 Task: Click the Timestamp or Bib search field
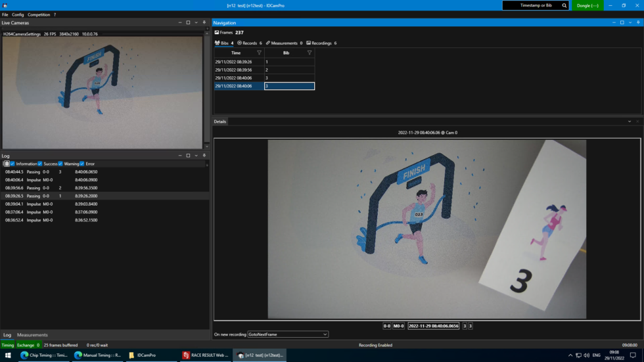531,5
